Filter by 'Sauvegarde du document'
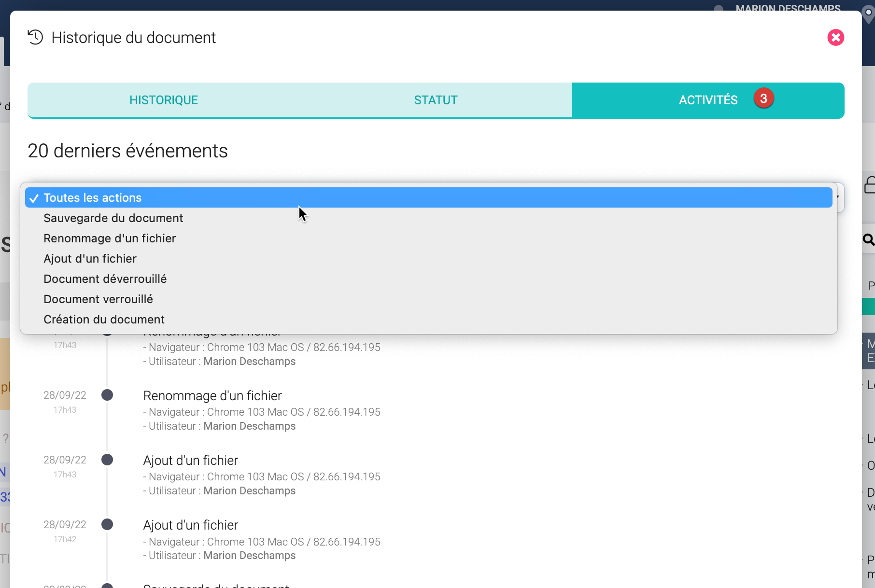 (x=113, y=218)
